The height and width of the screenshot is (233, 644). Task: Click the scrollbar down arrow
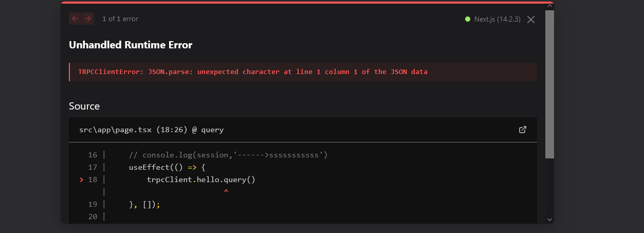point(549,220)
